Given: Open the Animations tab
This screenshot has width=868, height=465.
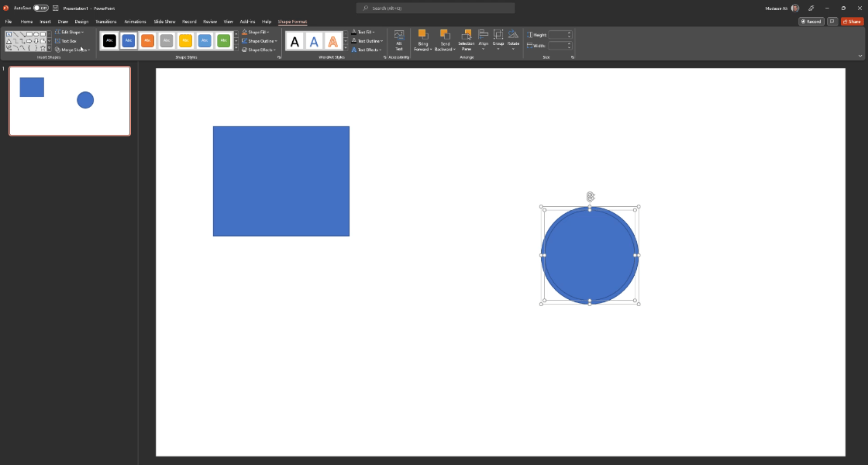Looking at the screenshot, I should coord(135,22).
